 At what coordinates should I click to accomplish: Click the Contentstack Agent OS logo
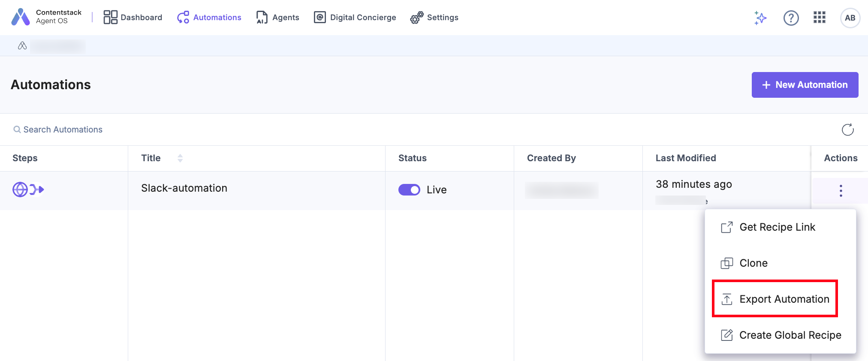point(21,17)
